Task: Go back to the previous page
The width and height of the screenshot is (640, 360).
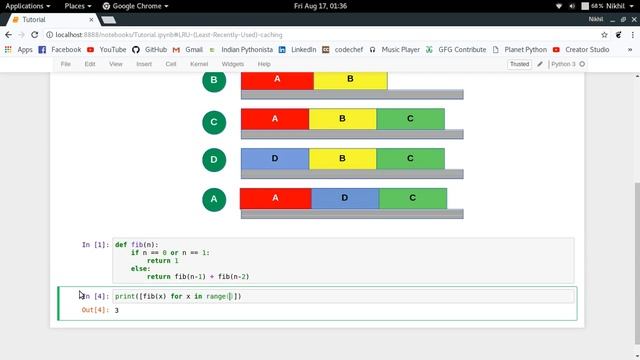Action: pos(9,35)
